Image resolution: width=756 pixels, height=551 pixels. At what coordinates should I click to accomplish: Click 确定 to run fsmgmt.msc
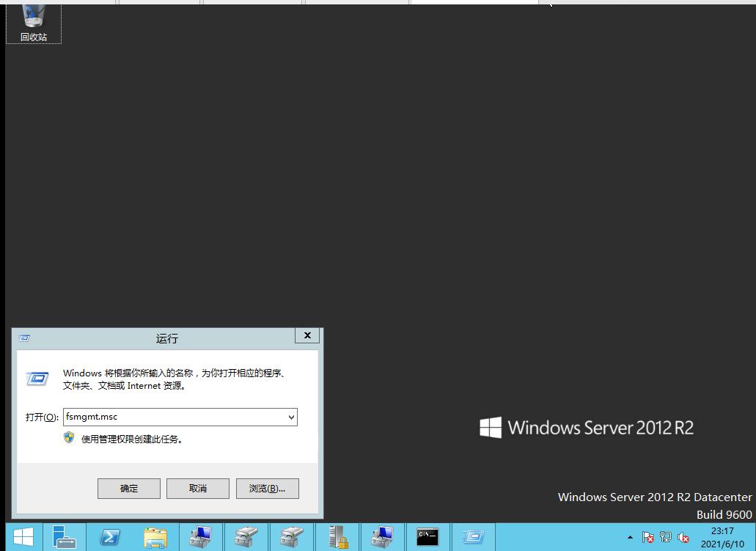coord(128,488)
